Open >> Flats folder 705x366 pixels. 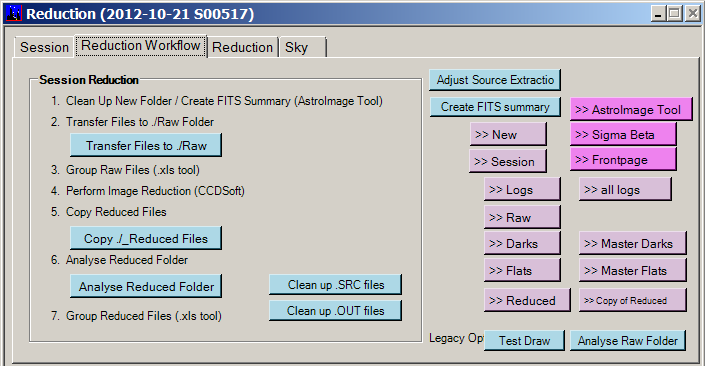click(x=522, y=270)
